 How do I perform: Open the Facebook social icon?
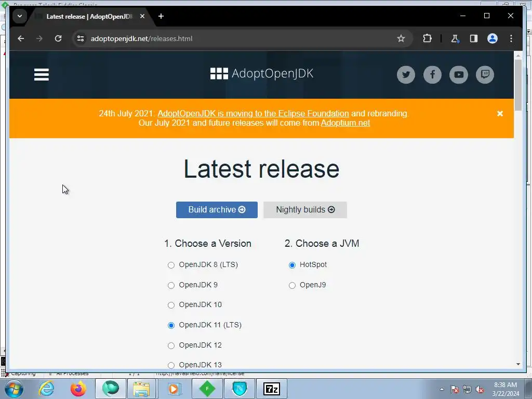coord(432,75)
